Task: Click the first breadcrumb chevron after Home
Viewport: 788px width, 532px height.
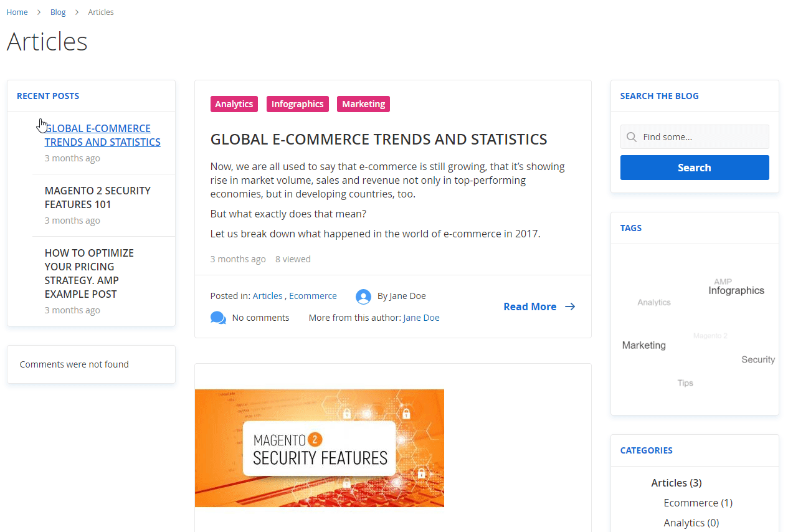Action: click(x=39, y=12)
